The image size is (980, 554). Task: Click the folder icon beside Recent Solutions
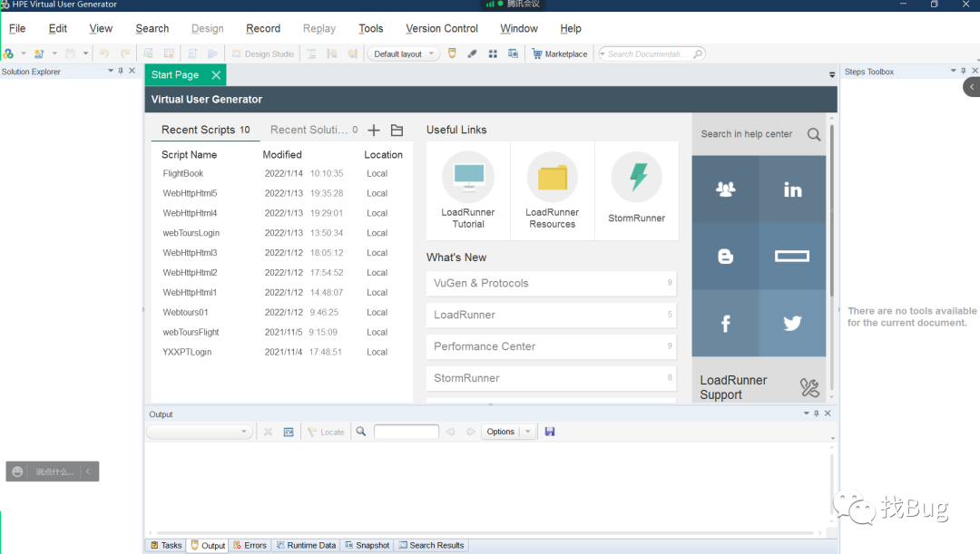[x=397, y=130]
